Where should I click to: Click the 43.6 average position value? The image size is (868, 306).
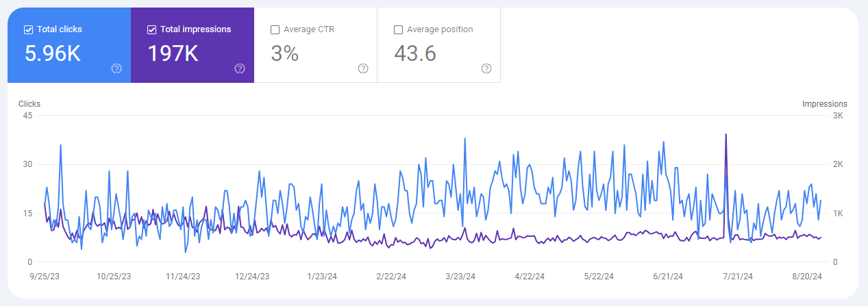[x=415, y=53]
